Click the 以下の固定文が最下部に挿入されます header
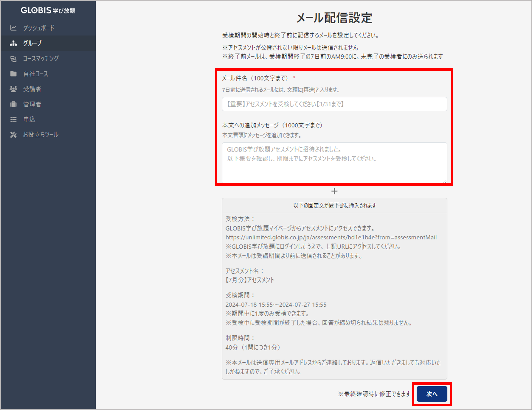 [334, 205]
